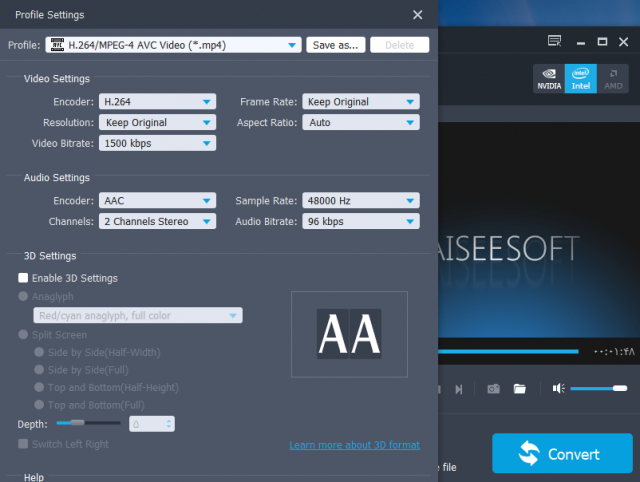Check Enable 3D Settings
The height and width of the screenshot is (482, 640).
[23, 278]
